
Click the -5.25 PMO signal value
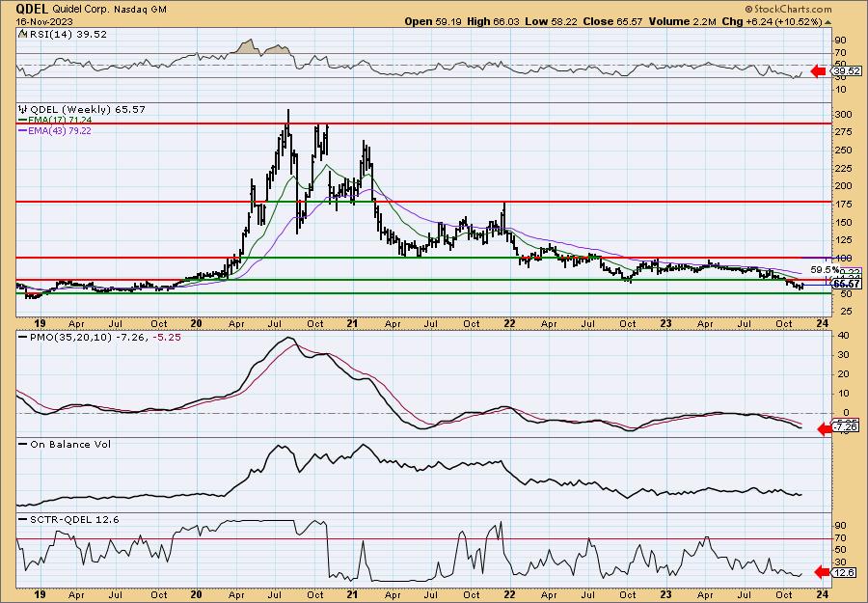pos(168,338)
